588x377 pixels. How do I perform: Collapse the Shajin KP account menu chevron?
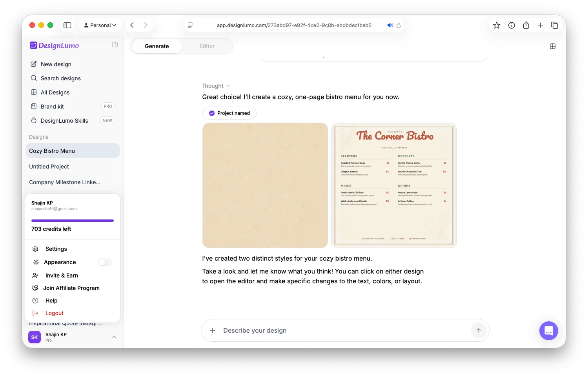click(114, 337)
